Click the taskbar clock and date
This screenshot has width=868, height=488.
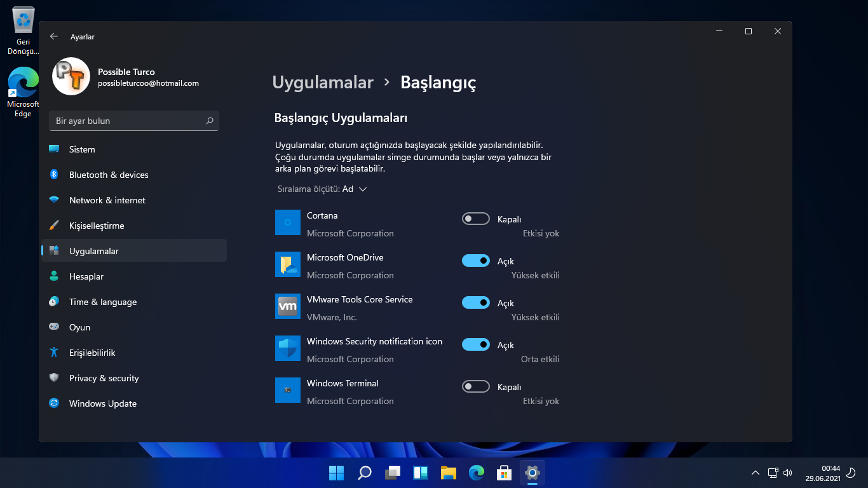tap(823, 473)
